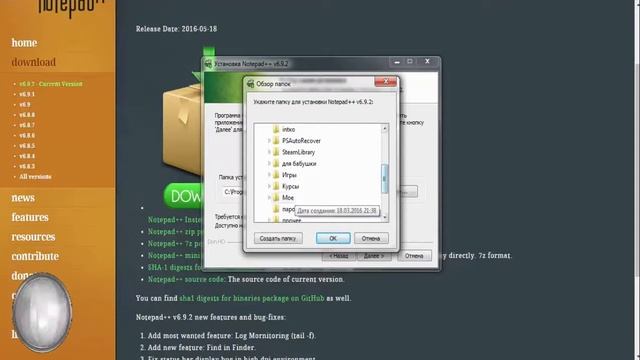Open the 'features' menu item
Viewport: 640px width, 360px height.
(x=30, y=218)
